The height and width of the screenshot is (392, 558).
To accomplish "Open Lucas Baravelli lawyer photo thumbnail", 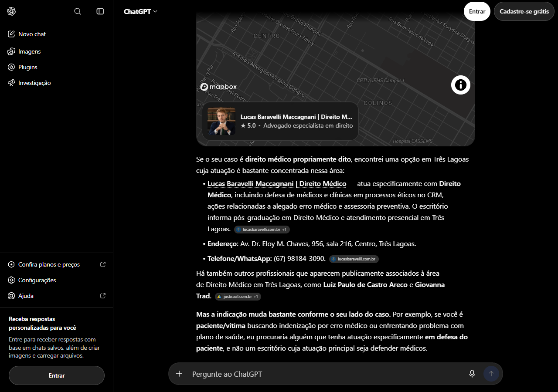I will pyautogui.click(x=221, y=121).
